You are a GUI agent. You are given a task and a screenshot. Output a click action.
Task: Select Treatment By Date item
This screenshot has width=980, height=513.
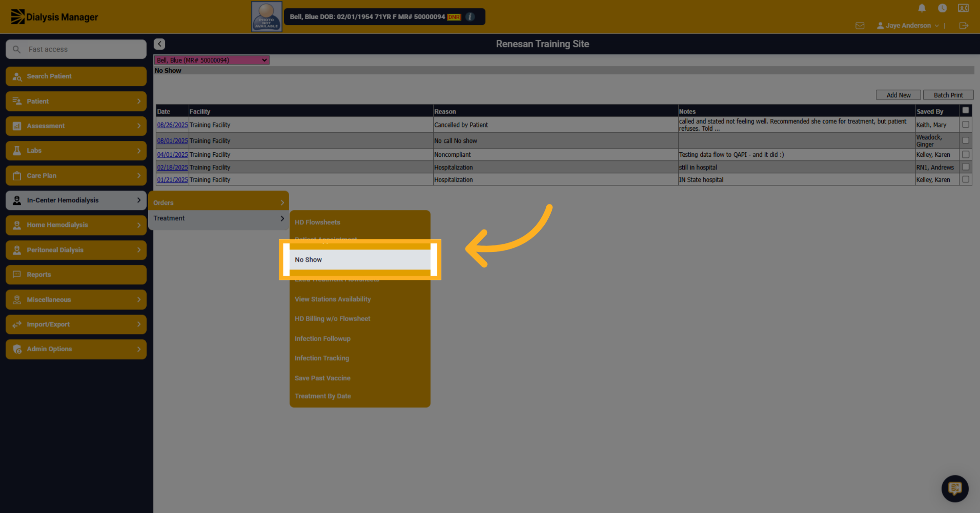click(x=360, y=396)
